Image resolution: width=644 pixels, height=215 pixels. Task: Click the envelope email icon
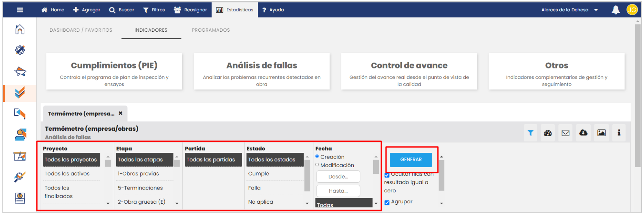tap(565, 133)
